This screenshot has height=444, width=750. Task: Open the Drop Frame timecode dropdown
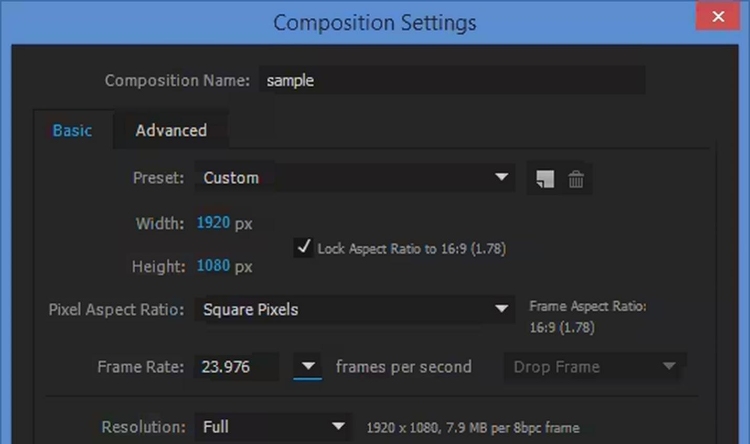(x=593, y=367)
